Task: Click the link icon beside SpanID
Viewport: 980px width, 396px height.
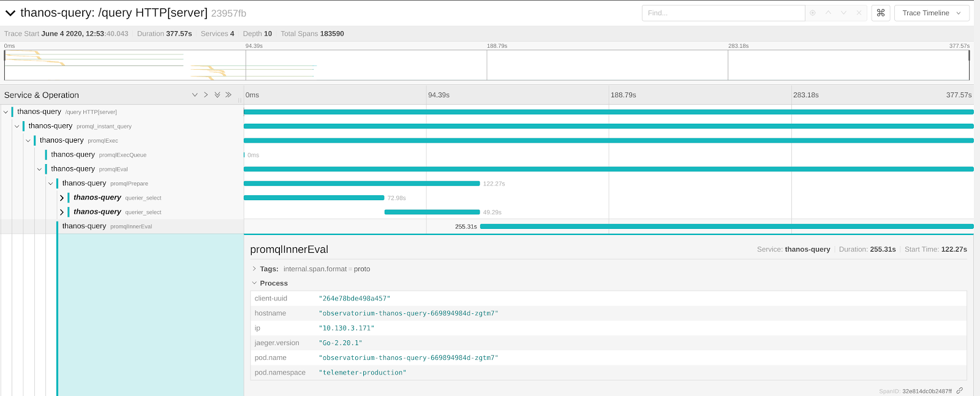Action: pos(960,390)
